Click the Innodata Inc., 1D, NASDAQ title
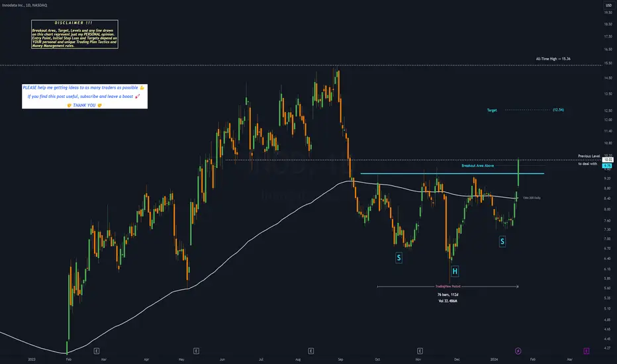Viewport: 617px width, 364px height. click(24, 5)
